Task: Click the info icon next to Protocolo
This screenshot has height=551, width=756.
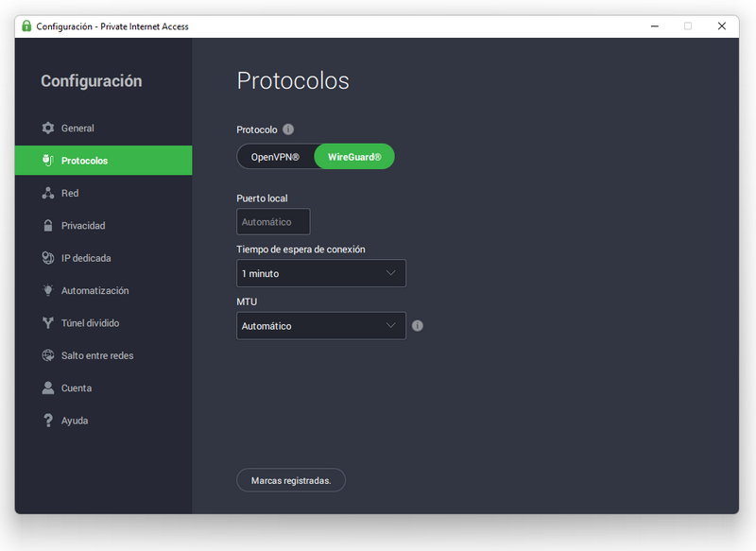Action: pos(288,129)
